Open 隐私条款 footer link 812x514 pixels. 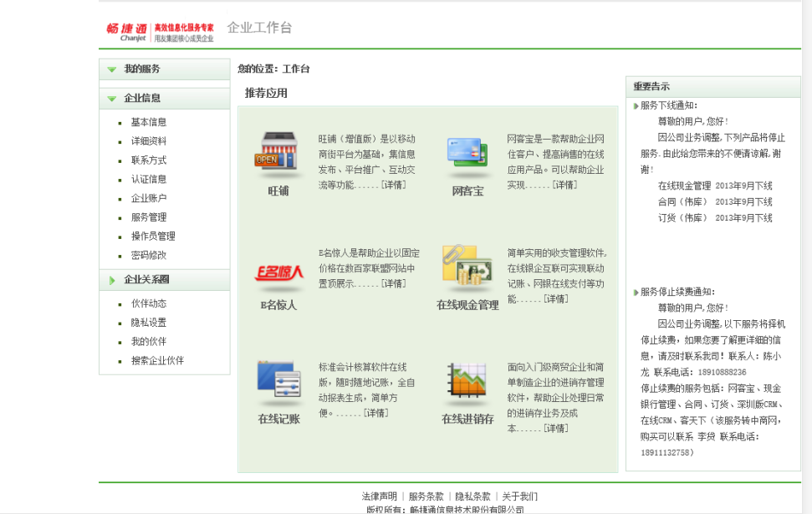tap(472, 496)
